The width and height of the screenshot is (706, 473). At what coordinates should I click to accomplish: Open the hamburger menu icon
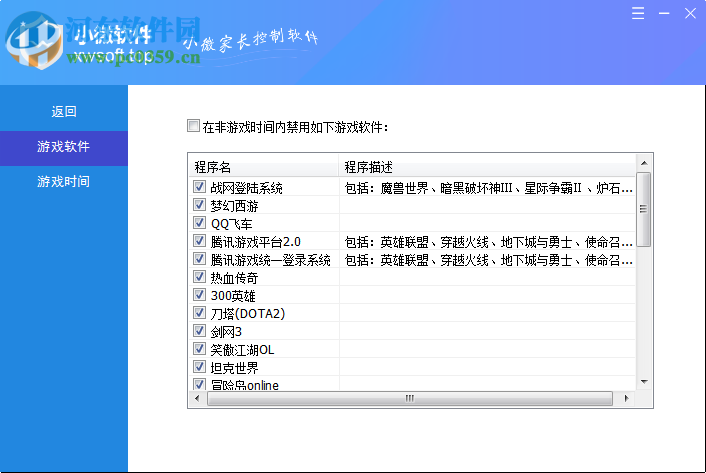(x=638, y=13)
